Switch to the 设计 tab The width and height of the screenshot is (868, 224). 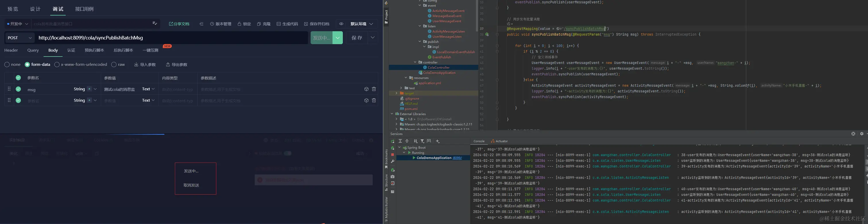(35, 9)
